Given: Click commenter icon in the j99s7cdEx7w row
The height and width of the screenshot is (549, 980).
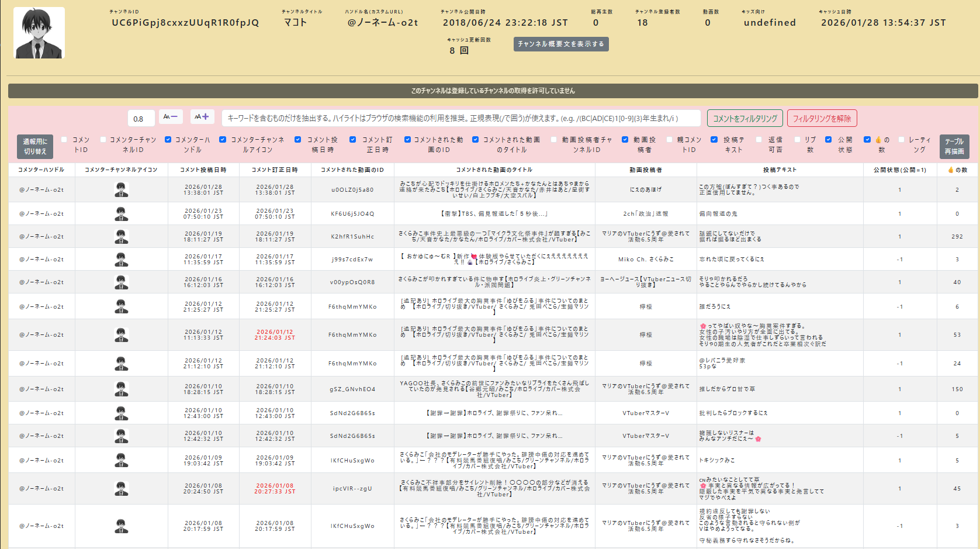Looking at the screenshot, I should coord(121,259).
